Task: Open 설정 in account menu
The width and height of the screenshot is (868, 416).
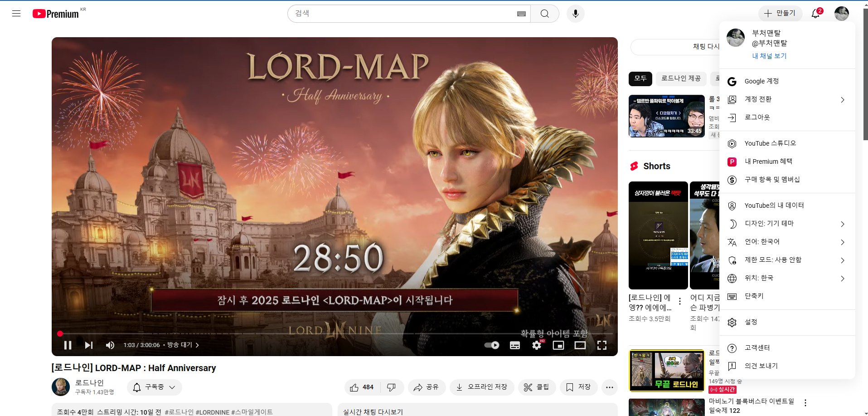Action: pyautogui.click(x=787, y=322)
